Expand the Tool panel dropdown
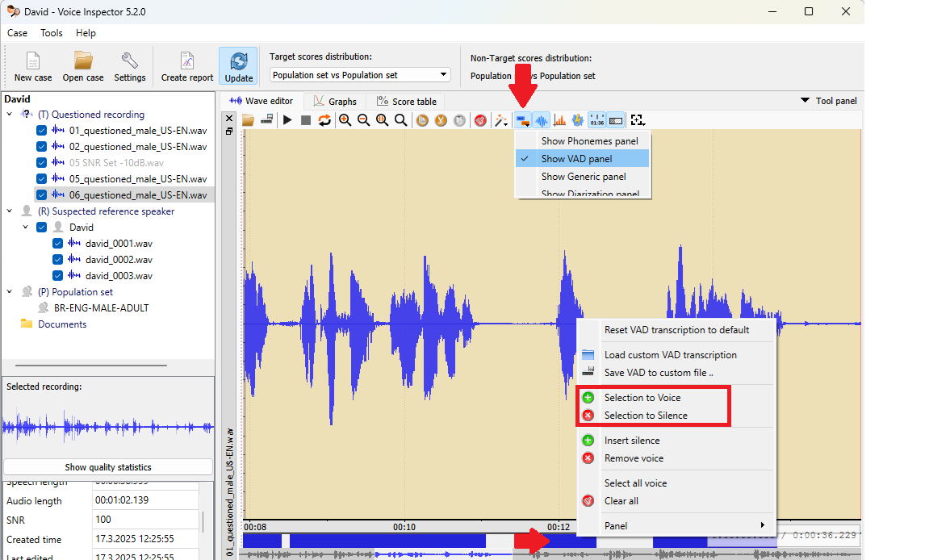Screen dimensions: 929x560 pos(829,101)
